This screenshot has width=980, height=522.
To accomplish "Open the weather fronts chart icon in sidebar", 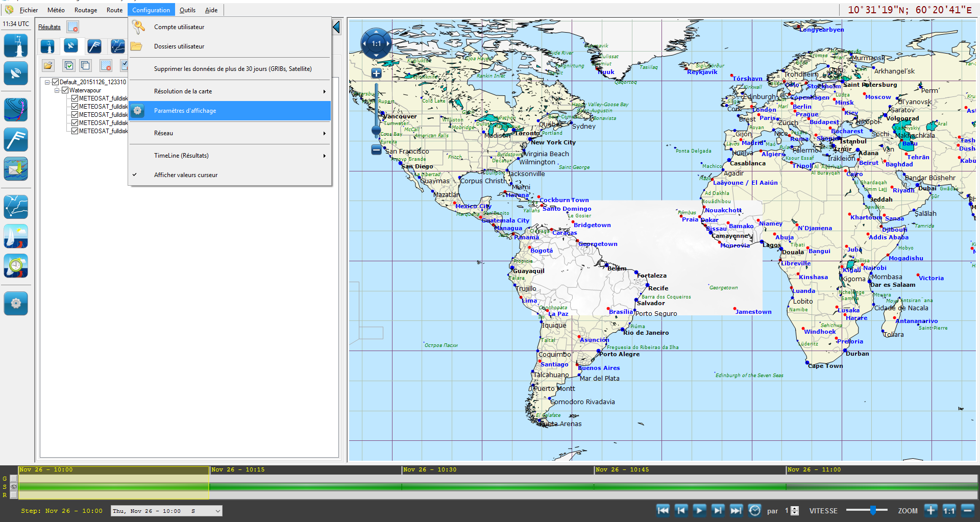I will [16, 110].
